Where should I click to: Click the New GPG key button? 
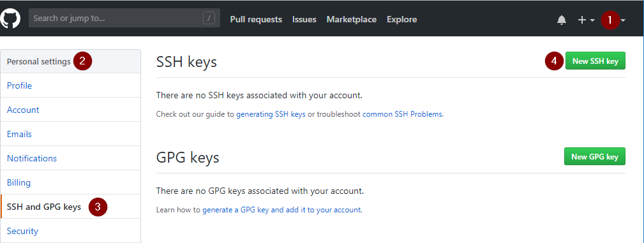[595, 156]
